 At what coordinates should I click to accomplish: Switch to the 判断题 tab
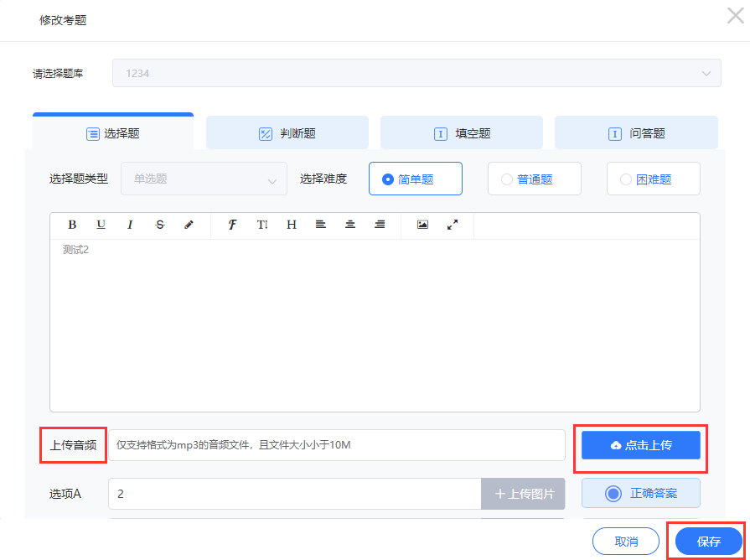pos(287,133)
